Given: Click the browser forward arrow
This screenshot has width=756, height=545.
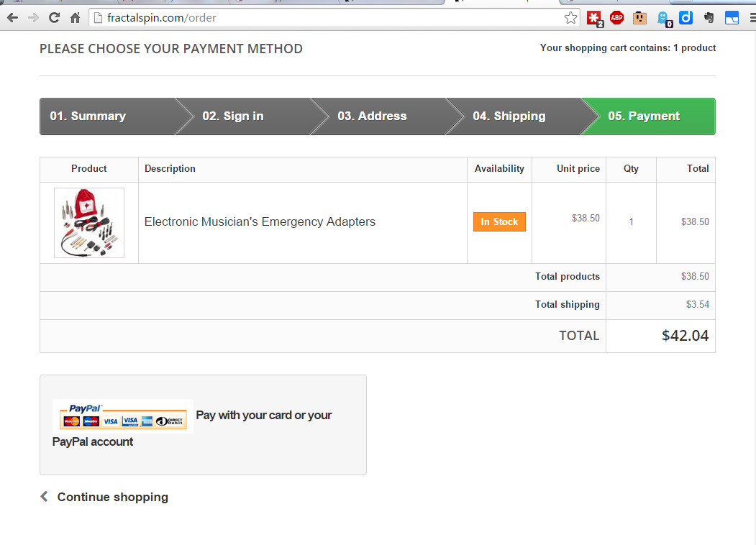Looking at the screenshot, I should (x=33, y=18).
